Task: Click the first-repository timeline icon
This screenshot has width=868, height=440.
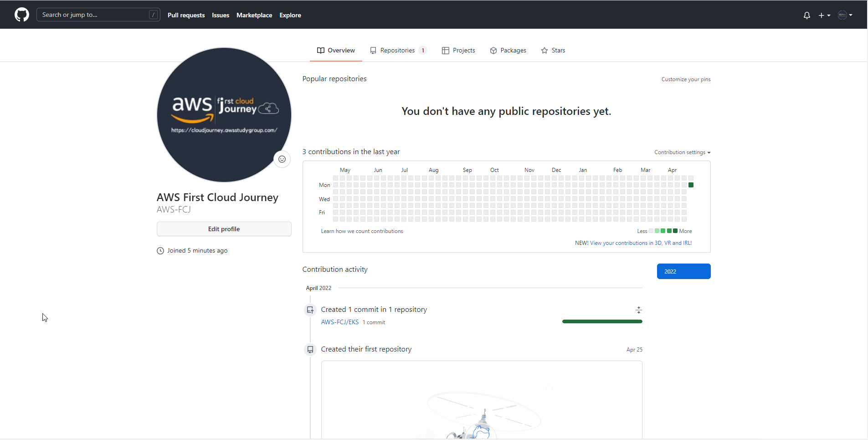Action: pos(310,350)
